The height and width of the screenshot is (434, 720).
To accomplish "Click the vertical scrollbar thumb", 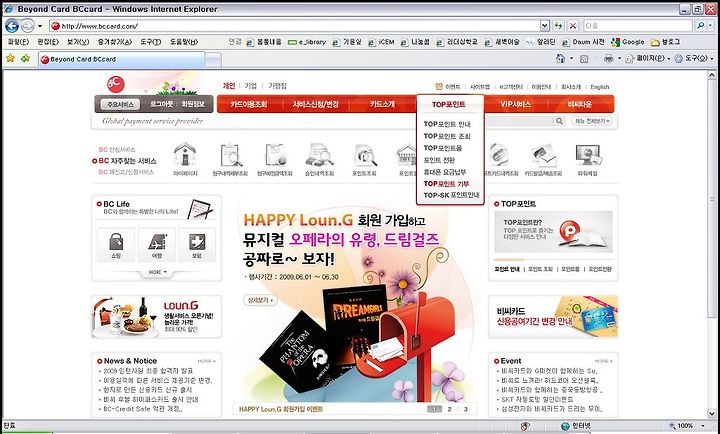I will 712,199.
